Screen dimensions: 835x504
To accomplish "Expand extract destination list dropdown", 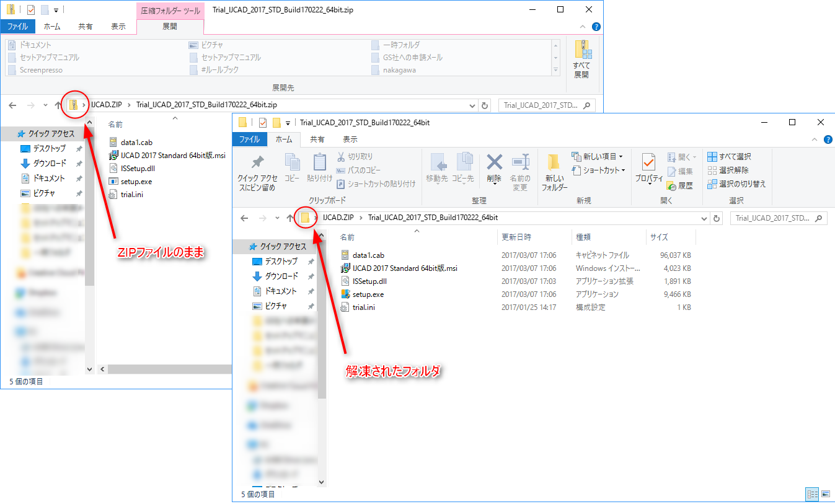I will point(555,71).
